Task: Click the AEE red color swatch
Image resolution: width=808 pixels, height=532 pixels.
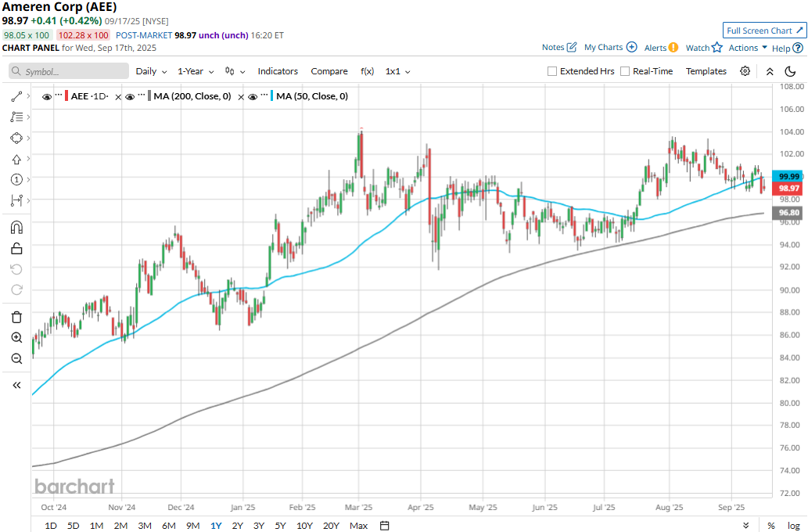Action: coord(66,96)
